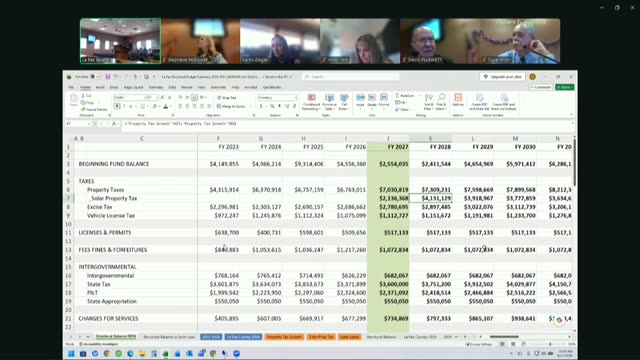Screen dimensions: 640x360
Task: Click the Format as Table icon
Action: coord(329,102)
